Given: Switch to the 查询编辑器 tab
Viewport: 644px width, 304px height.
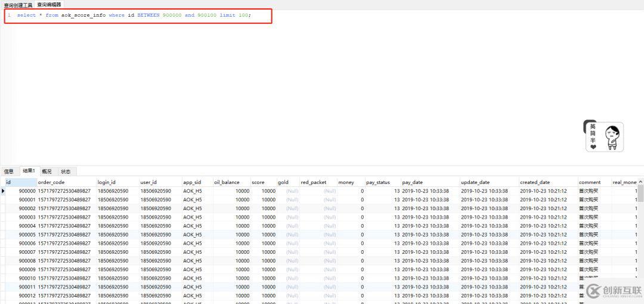Looking at the screenshot, I should tap(49, 5).
